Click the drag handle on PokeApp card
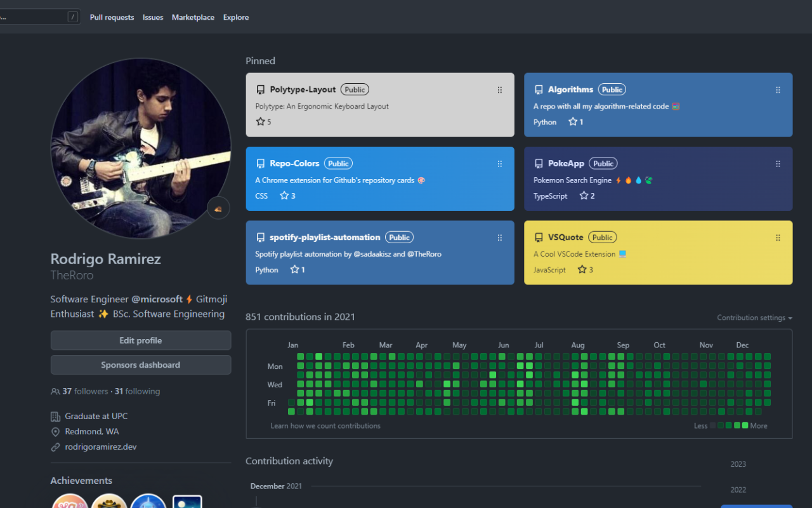This screenshot has height=508, width=812. [x=778, y=164]
